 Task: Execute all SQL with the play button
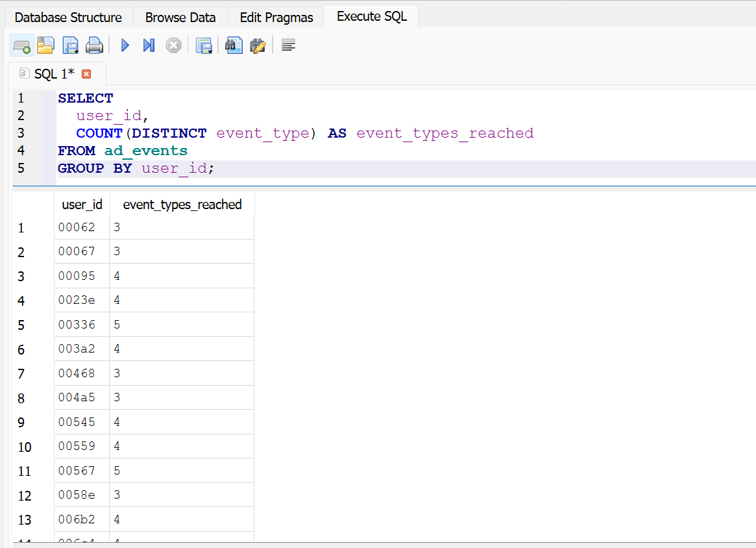click(x=125, y=45)
